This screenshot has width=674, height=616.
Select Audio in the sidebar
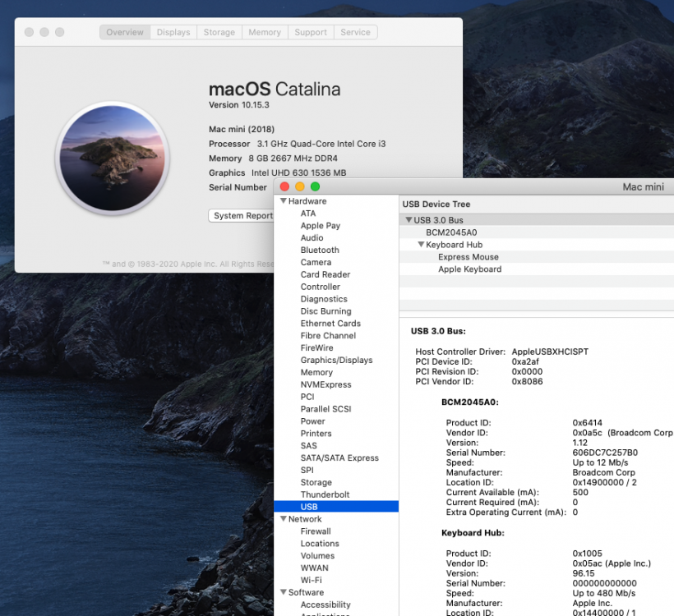click(312, 238)
